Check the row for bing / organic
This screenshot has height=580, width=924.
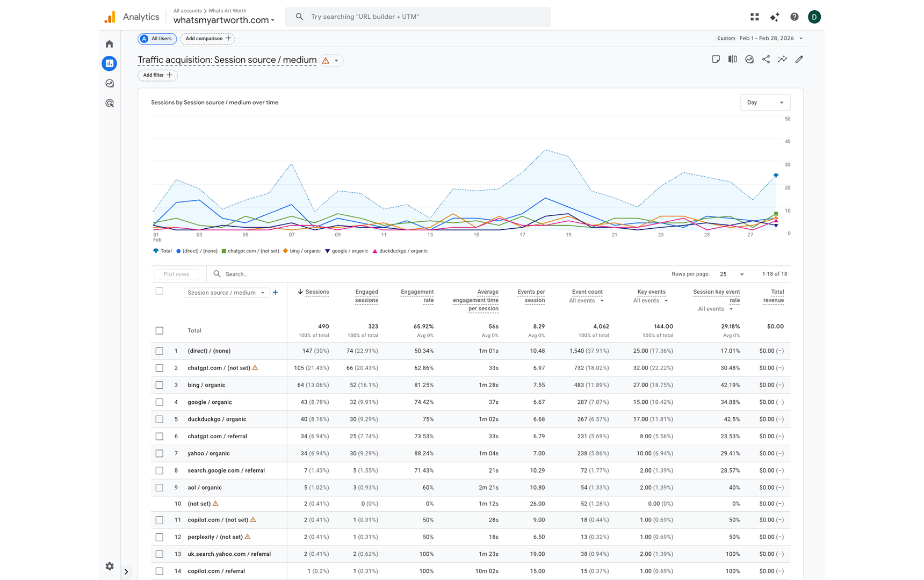coord(159,385)
